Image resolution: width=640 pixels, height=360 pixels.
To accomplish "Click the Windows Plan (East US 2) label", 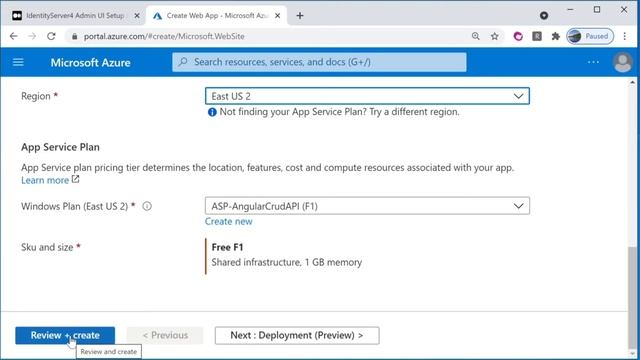I will pyautogui.click(x=75, y=206).
